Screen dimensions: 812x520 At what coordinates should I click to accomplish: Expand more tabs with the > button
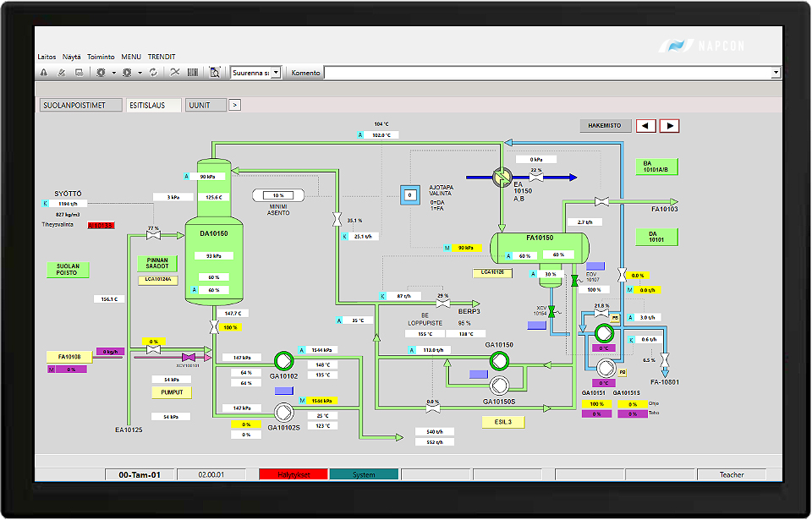(235, 105)
